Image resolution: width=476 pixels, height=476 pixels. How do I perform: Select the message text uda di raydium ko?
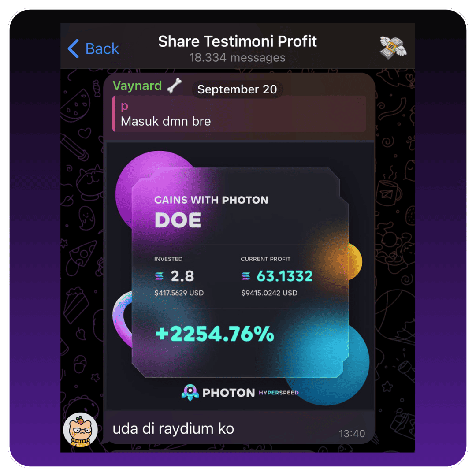pos(173,429)
